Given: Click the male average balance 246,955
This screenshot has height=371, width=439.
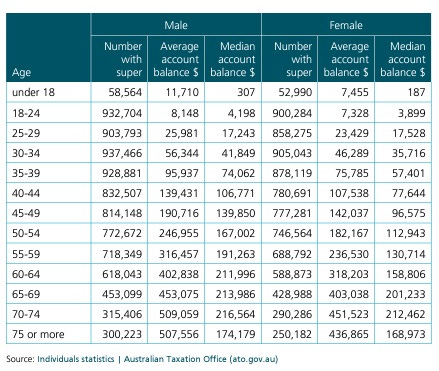Looking at the screenshot, I should [x=179, y=233].
